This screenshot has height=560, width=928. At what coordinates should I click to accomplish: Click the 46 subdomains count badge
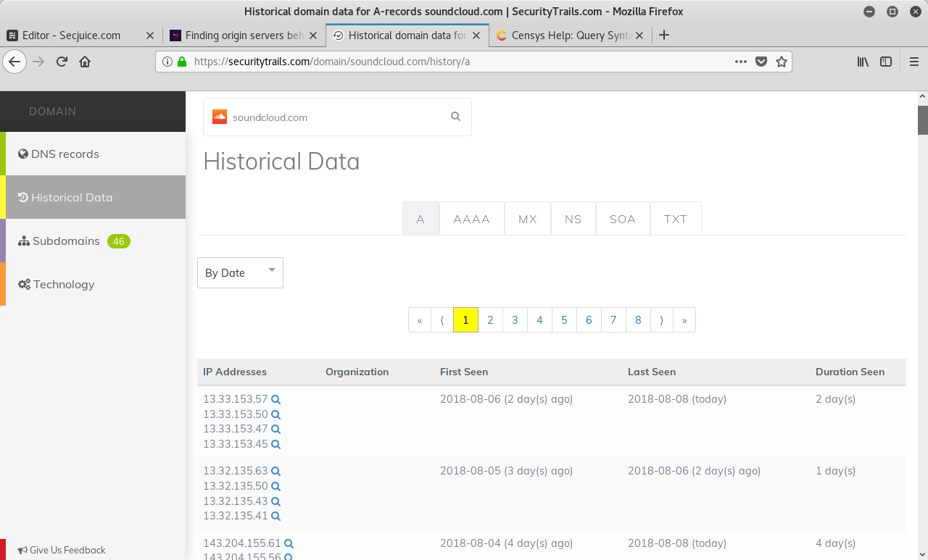[x=119, y=241]
